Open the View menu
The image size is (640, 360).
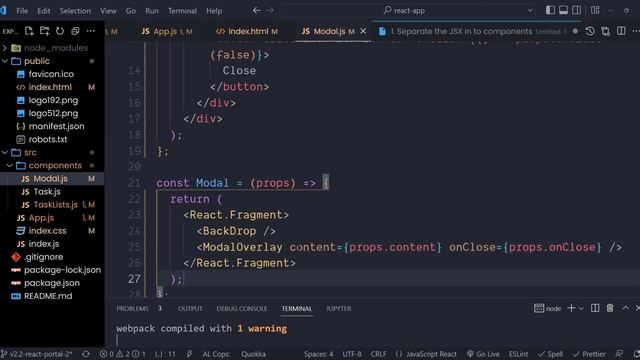[108, 11]
